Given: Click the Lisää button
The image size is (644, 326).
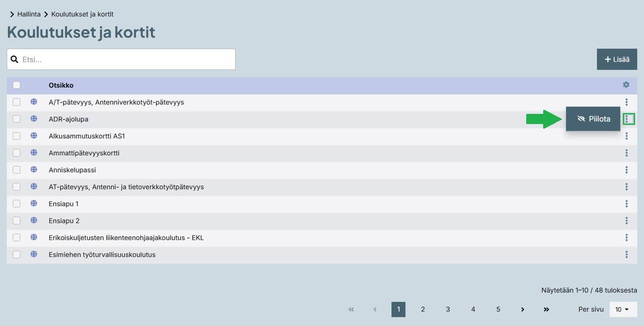Looking at the screenshot, I should click(617, 59).
